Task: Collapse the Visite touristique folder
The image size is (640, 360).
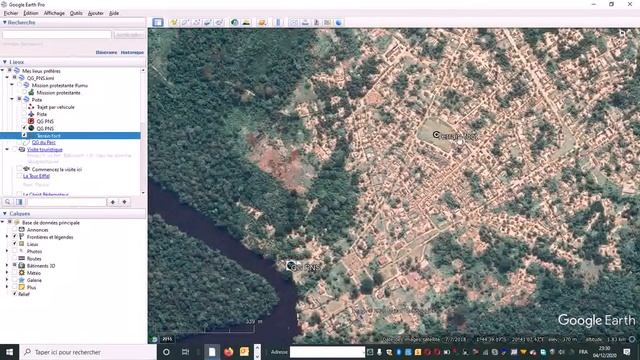Action: [7, 149]
